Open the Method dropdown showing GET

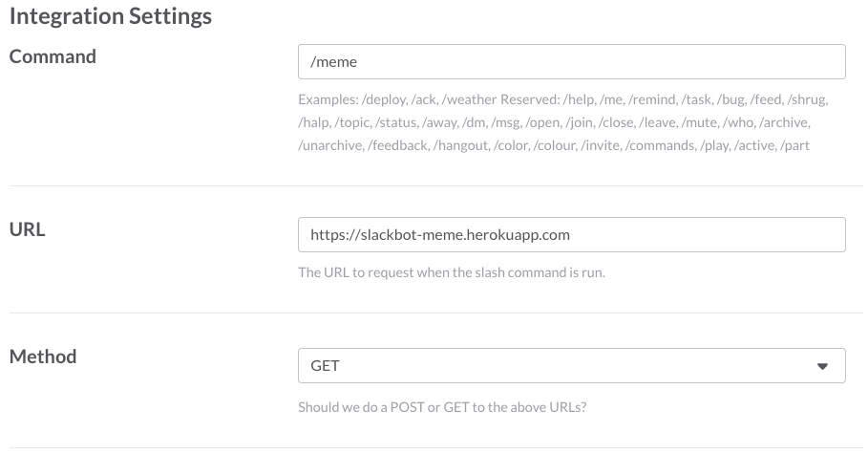coord(571,365)
